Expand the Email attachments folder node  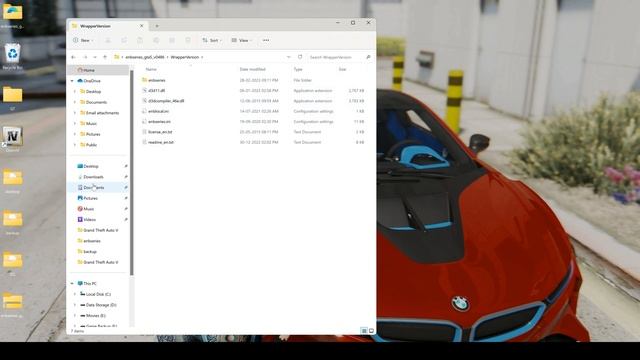click(x=75, y=113)
